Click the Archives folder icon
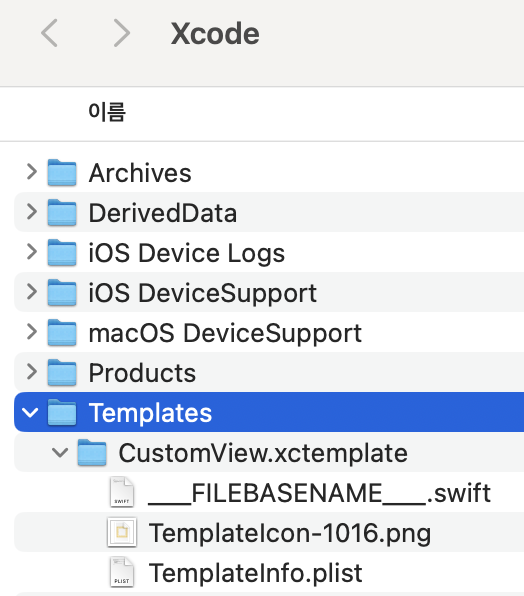Viewport: 524px width, 596px height. pos(62,173)
